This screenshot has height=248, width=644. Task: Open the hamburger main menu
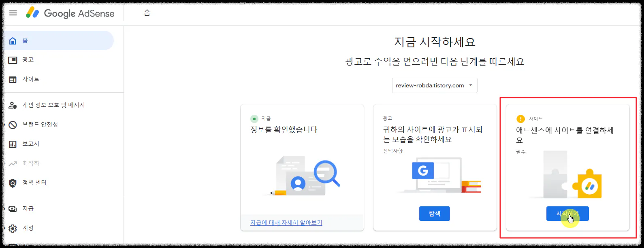[x=13, y=13]
